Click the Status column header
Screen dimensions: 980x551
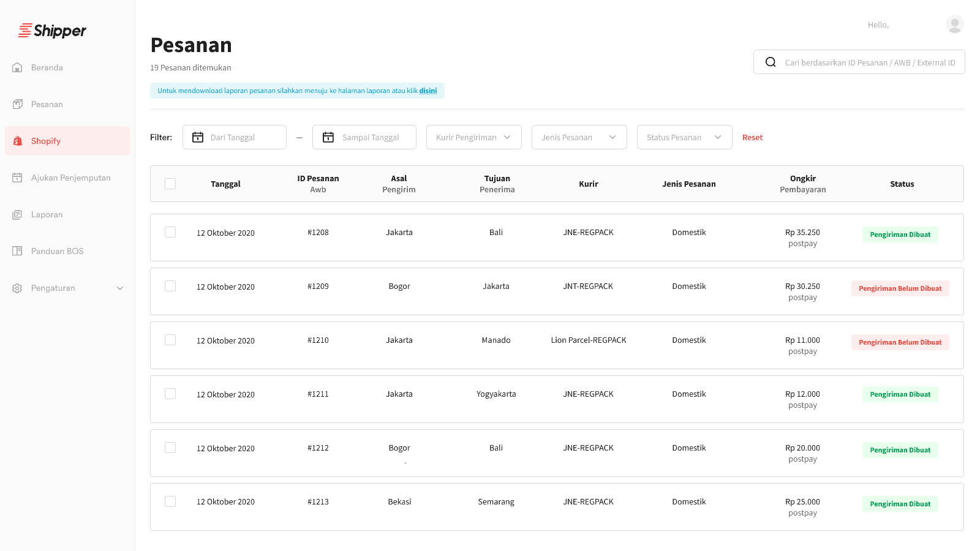tap(902, 184)
